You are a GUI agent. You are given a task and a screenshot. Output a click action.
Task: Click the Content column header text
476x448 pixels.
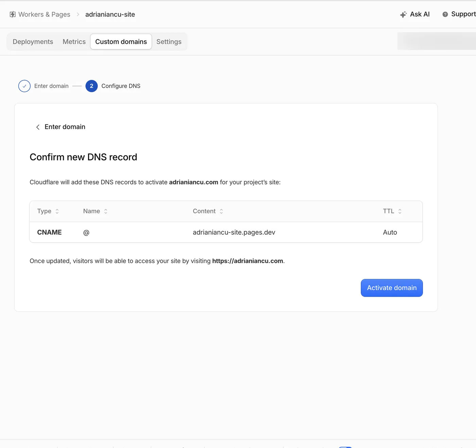tap(204, 211)
